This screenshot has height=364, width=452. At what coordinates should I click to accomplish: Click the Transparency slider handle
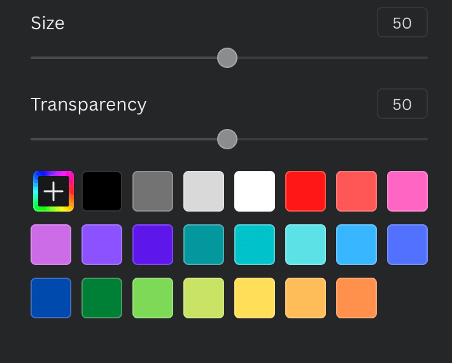227,139
